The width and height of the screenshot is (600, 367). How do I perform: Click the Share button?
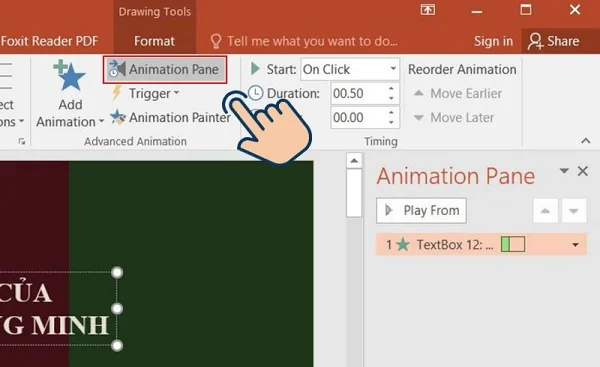pos(554,41)
